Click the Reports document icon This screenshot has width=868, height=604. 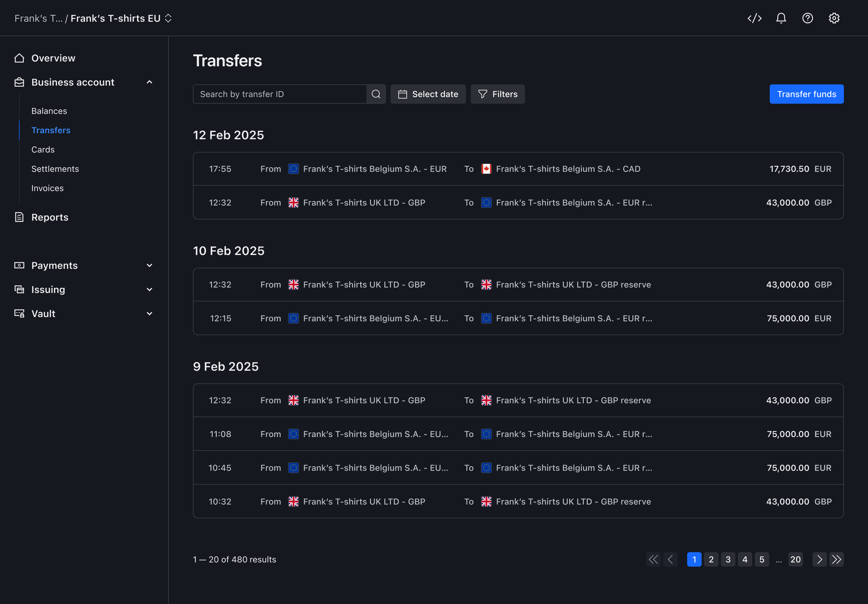point(19,217)
